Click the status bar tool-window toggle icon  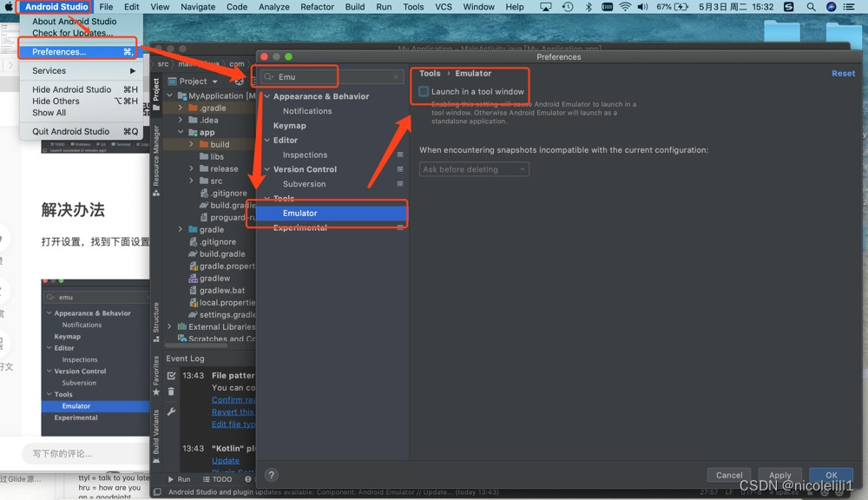(x=157, y=492)
